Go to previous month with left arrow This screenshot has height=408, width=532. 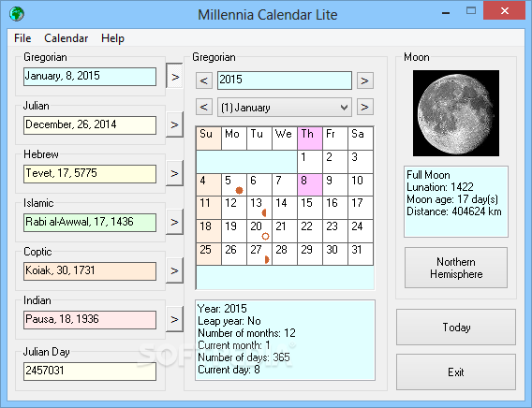point(204,107)
